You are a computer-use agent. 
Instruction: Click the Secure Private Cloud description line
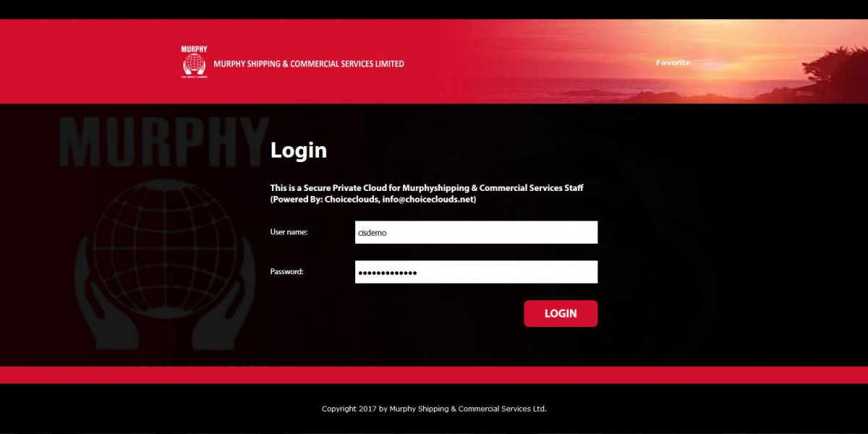click(427, 188)
